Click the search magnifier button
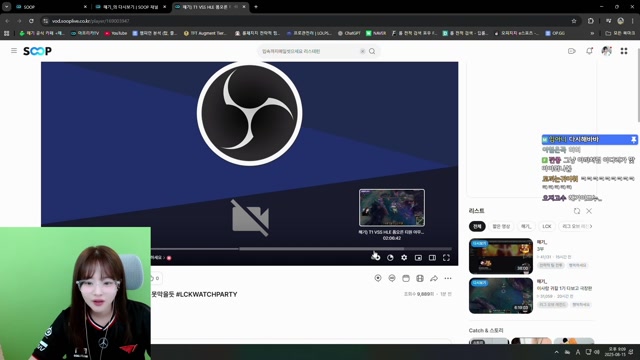 (x=372, y=51)
